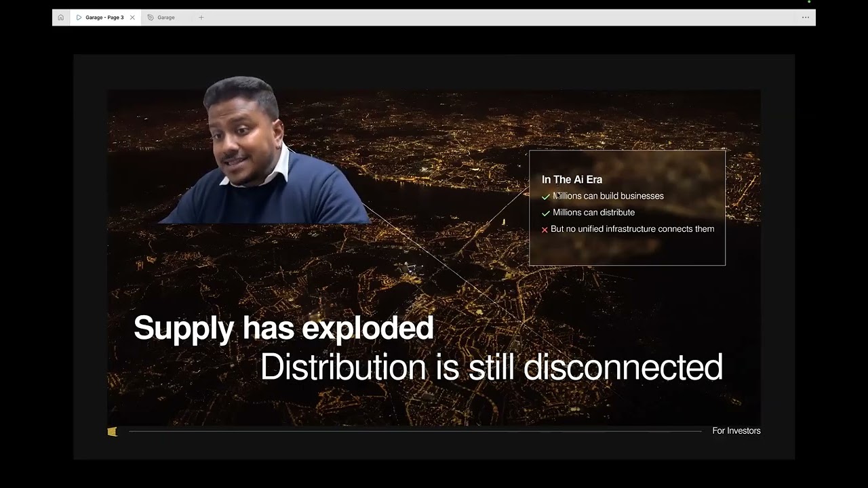The height and width of the screenshot is (488, 868).
Task: Click the play icon on Garage - Page 3 tab
Action: click(x=79, y=18)
